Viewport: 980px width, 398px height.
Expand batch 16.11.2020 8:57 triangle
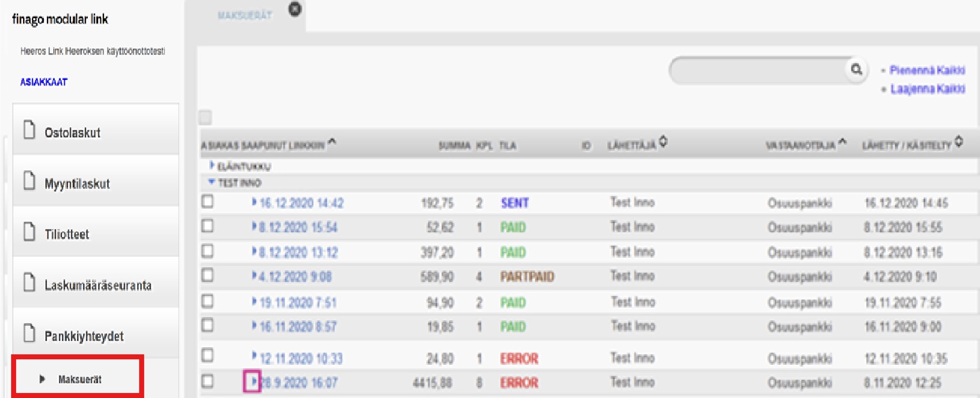point(255,326)
